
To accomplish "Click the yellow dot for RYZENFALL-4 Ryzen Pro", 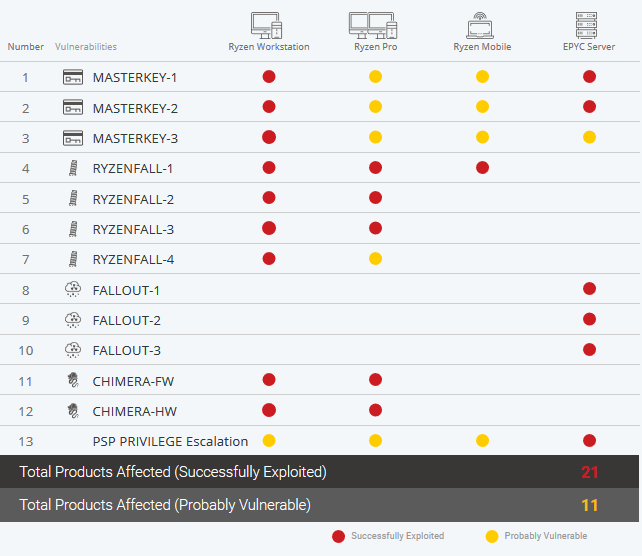I will [375, 259].
